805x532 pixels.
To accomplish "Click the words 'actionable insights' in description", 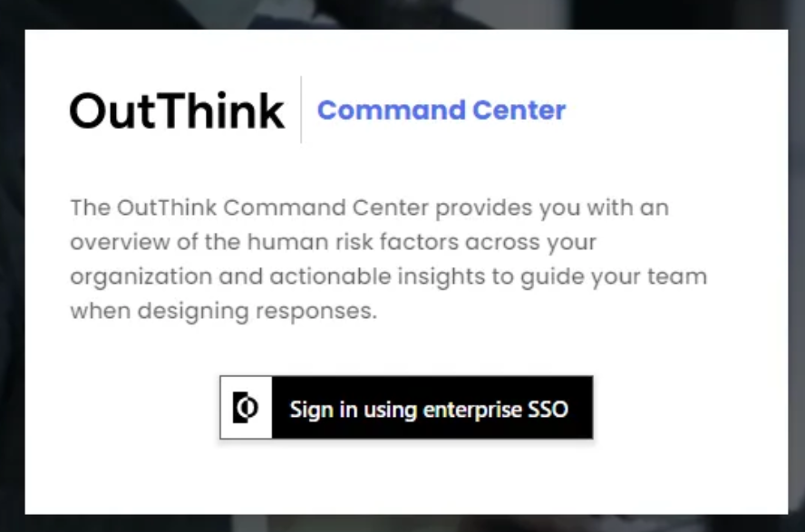I will (377, 276).
